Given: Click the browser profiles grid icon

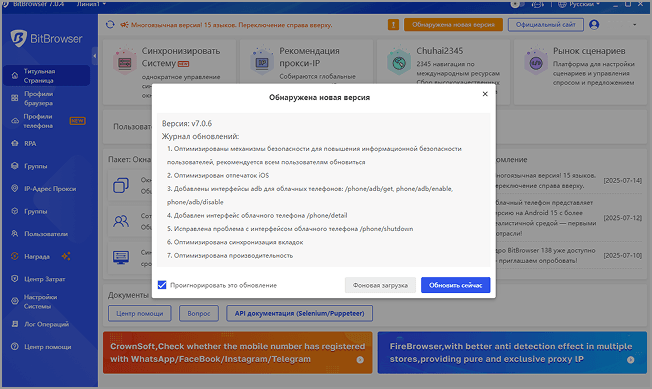Looking at the screenshot, I should (x=15, y=98).
